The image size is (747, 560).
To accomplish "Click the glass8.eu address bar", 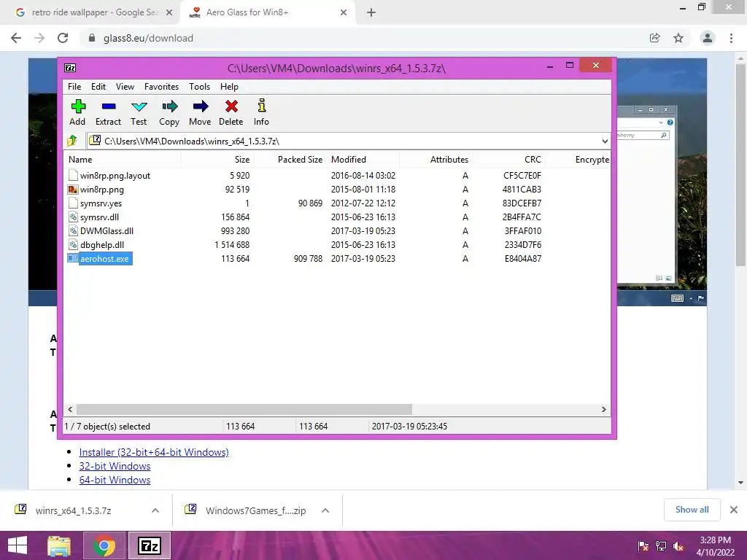I will (362, 38).
